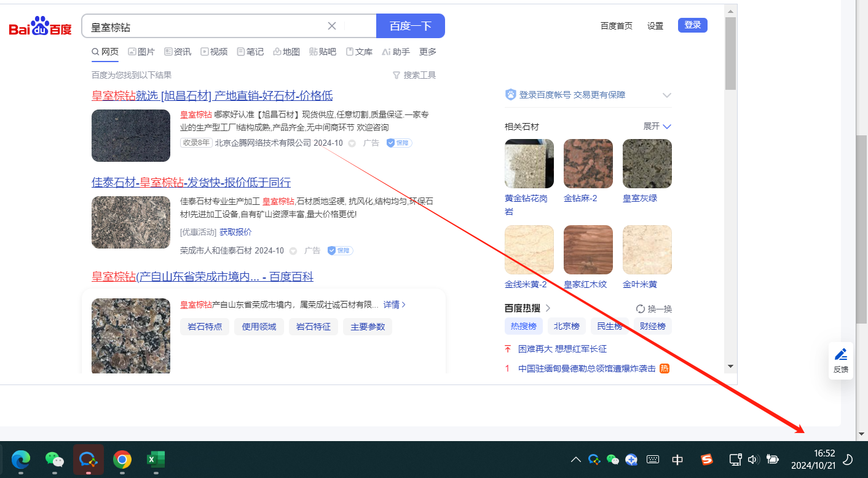The width and height of the screenshot is (868, 478).
Task: Toggle the night moon notification icon
Action: [x=847, y=460]
